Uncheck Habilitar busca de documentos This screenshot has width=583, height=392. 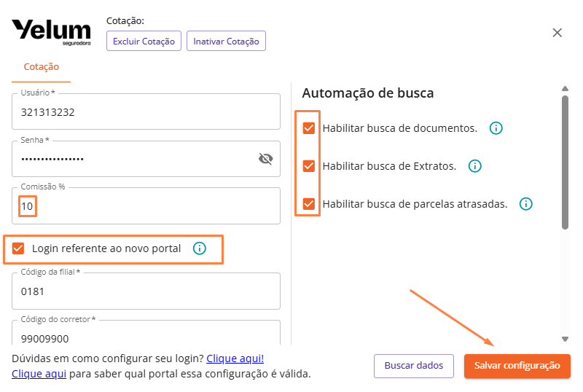(309, 128)
